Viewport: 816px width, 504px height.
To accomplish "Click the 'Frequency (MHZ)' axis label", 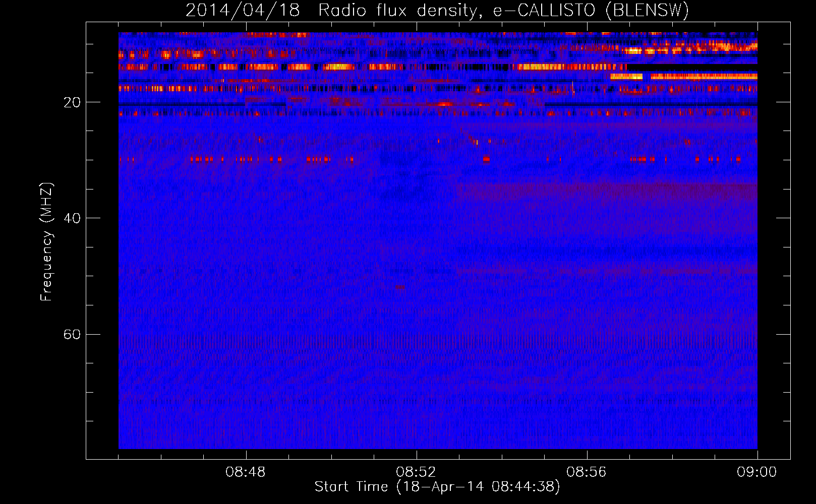I will [46, 242].
